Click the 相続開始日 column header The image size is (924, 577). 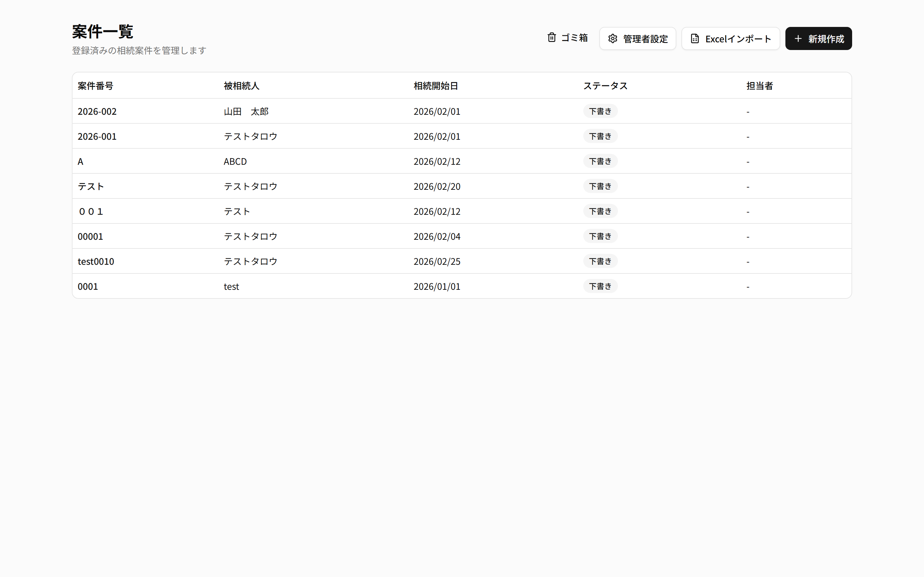[x=436, y=86]
